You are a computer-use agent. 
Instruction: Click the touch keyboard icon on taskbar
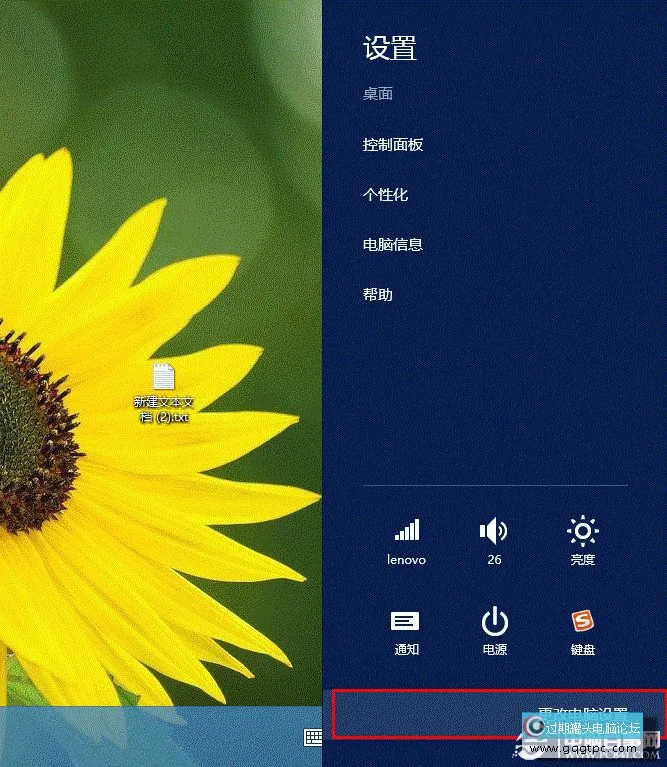click(x=313, y=737)
